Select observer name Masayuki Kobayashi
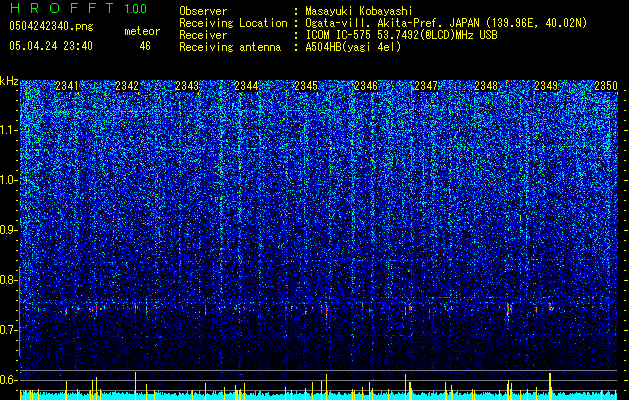The image size is (629, 400). 359,11
